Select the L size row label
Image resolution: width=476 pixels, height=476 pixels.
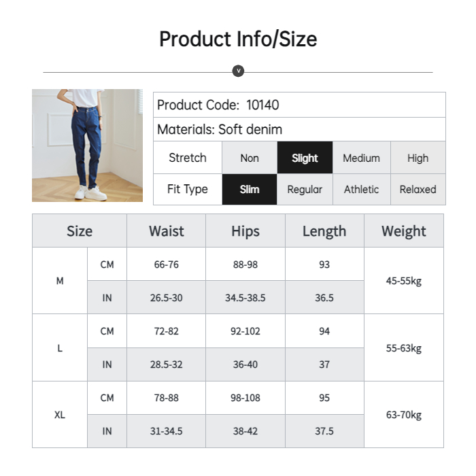[x=60, y=347]
